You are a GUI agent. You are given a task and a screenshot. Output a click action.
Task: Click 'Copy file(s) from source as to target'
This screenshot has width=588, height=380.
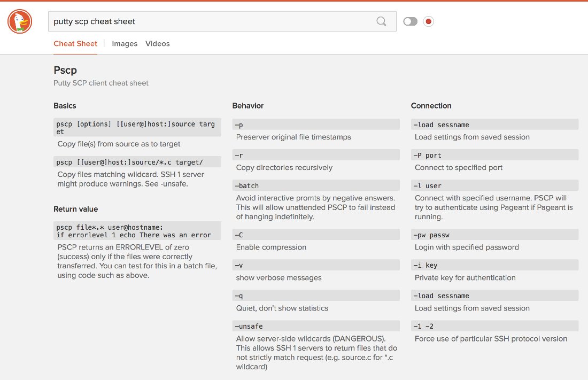pos(119,144)
